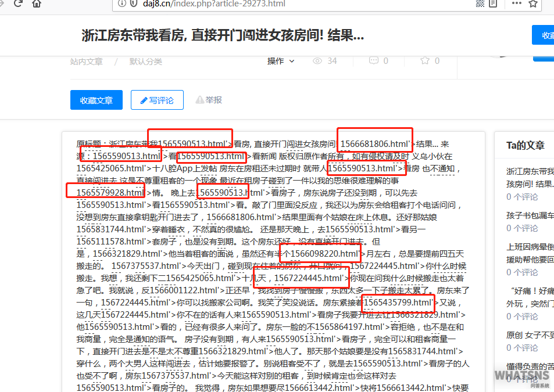Open the 默认分类 category link
This screenshot has height=392, width=554.
point(145,61)
